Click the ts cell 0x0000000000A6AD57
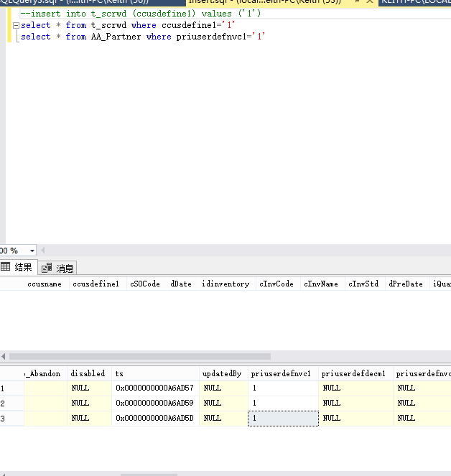The image size is (451, 476). coord(155,388)
